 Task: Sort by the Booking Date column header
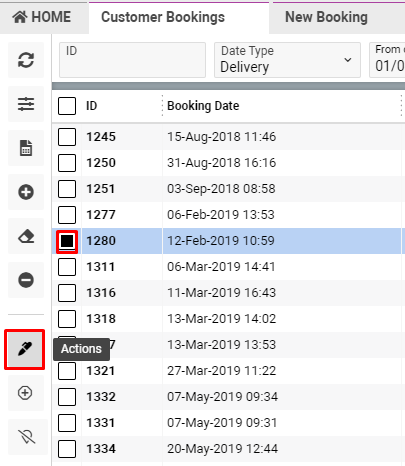click(203, 106)
